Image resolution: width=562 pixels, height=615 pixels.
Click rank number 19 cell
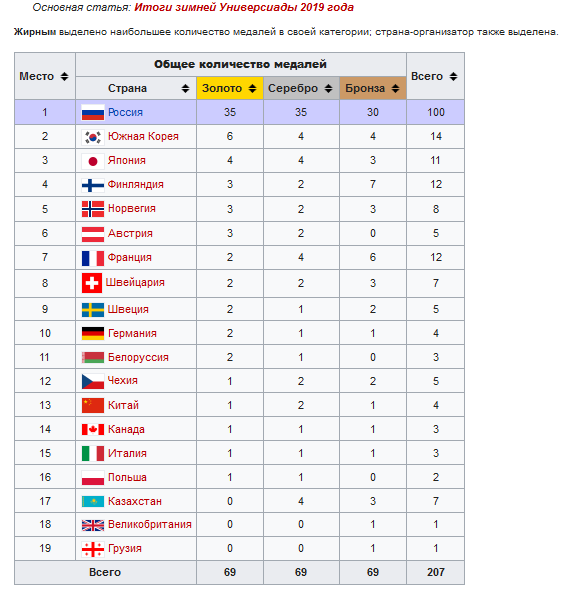pyautogui.click(x=45, y=549)
